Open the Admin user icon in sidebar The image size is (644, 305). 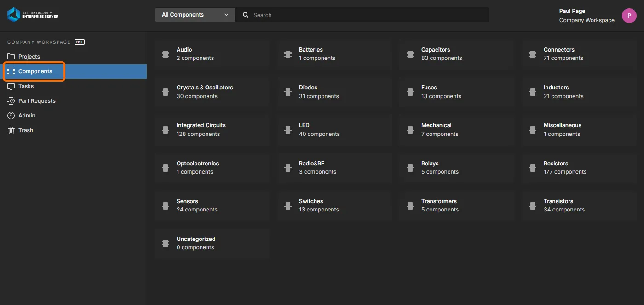pyautogui.click(x=11, y=116)
